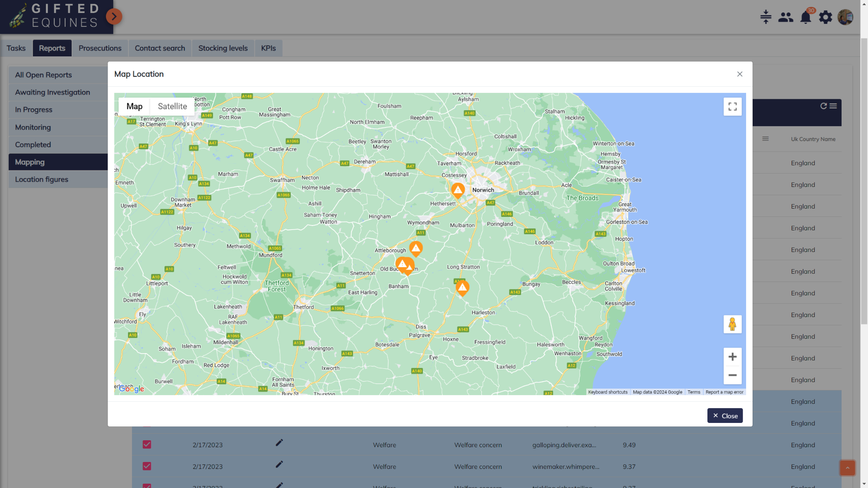Open the KPIs tab
The width and height of the screenshot is (868, 488).
pos(268,48)
